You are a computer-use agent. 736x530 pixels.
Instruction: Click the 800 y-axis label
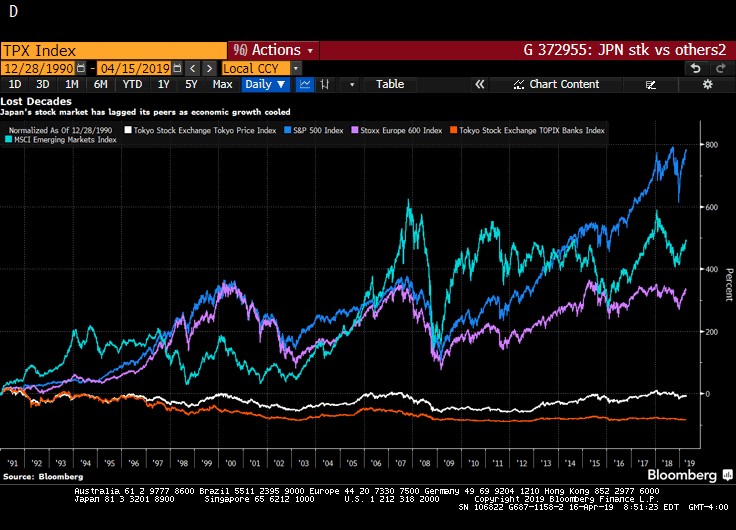pyautogui.click(x=712, y=145)
